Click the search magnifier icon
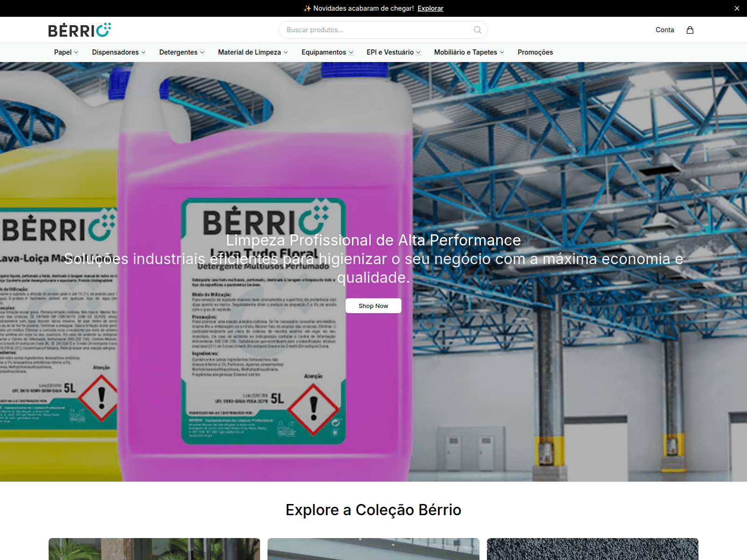The image size is (747, 560). coord(477,30)
